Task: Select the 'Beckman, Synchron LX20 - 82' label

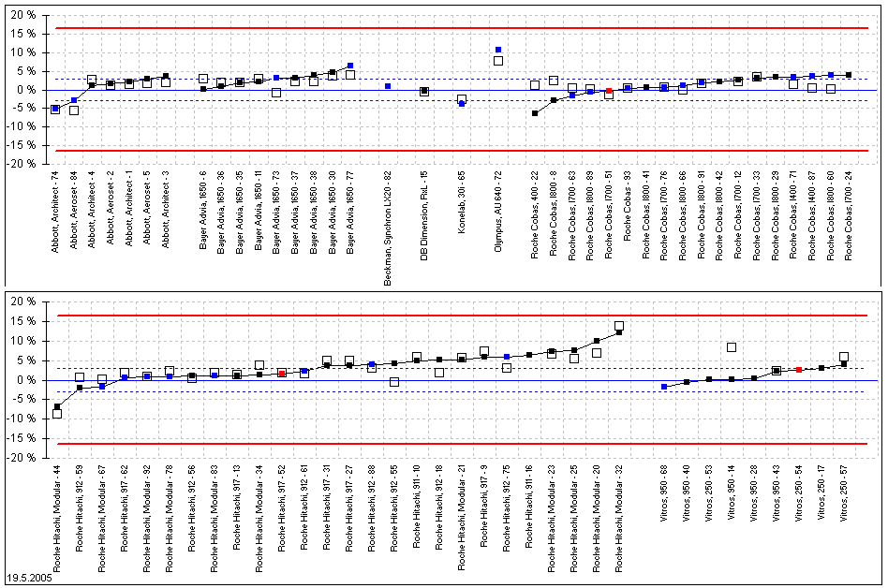Action: click(x=388, y=228)
